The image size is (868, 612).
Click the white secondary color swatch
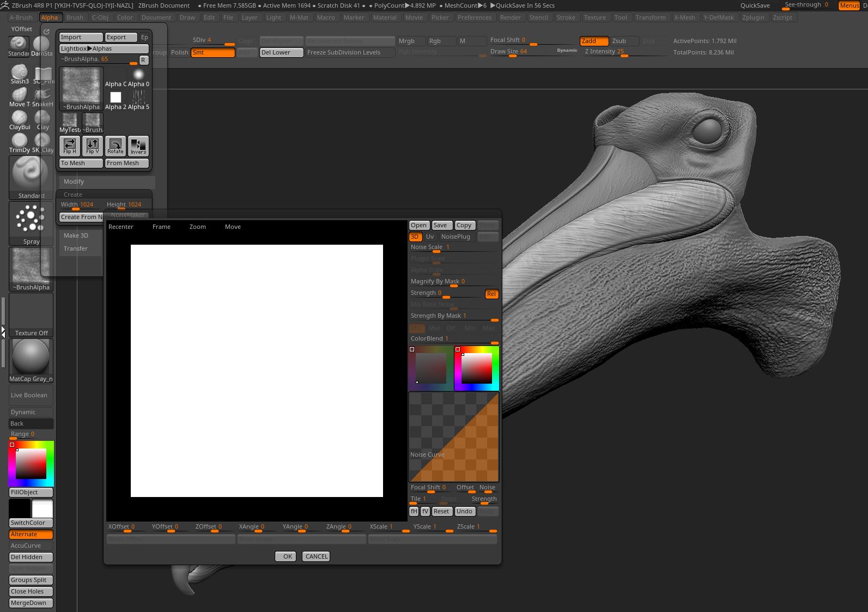(x=43, y=509)
